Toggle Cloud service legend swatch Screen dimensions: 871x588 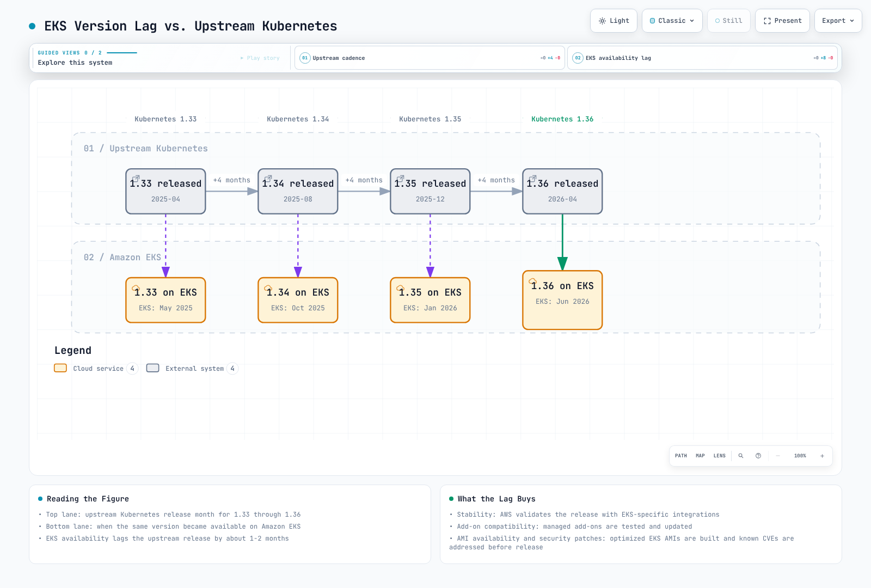[x=60, y=368]
